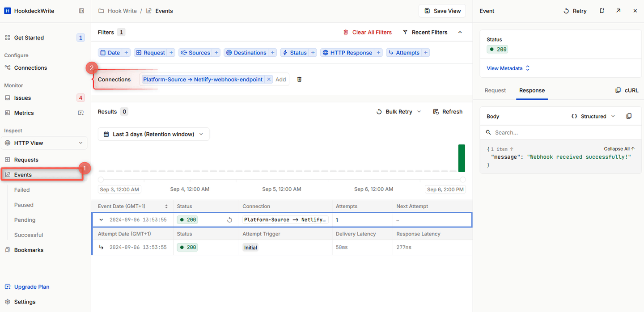Add the HTTP Response filter
Screen dimensions: 644x312
pyautogui.click(x=351, y=53)
